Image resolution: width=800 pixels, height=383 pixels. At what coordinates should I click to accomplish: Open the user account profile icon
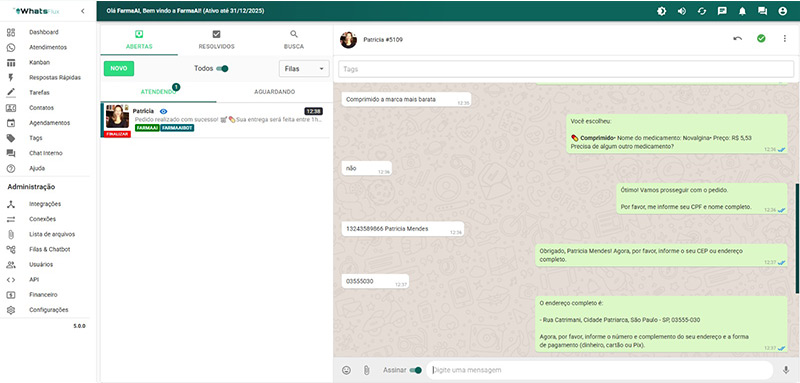point(783,11)
